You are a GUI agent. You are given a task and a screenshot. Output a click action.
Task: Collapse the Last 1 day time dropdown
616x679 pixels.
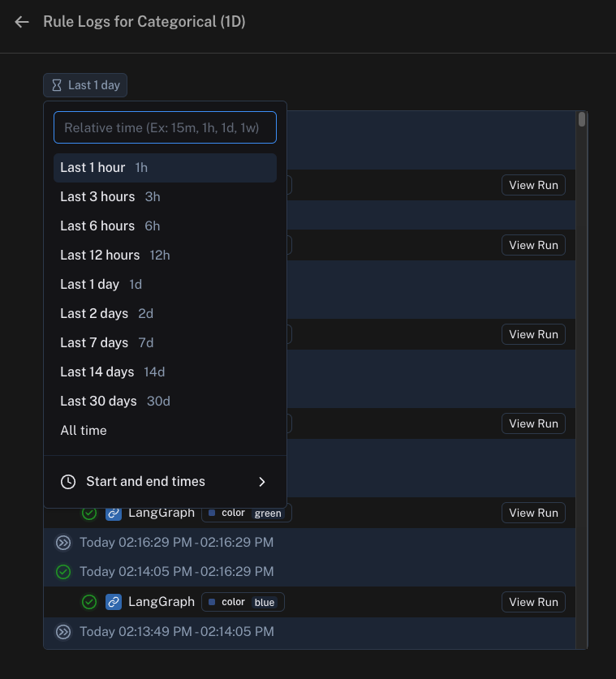tap(85, 85)
